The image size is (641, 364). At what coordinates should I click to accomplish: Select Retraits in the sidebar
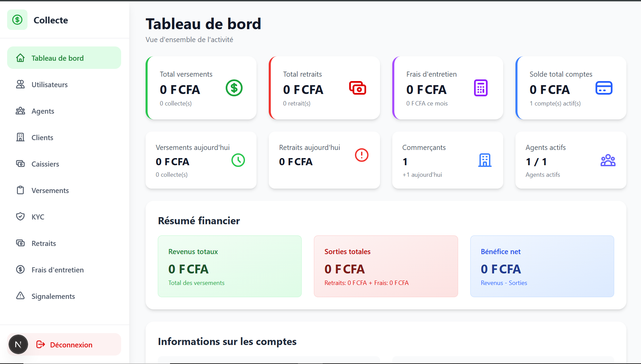(43, 243)
